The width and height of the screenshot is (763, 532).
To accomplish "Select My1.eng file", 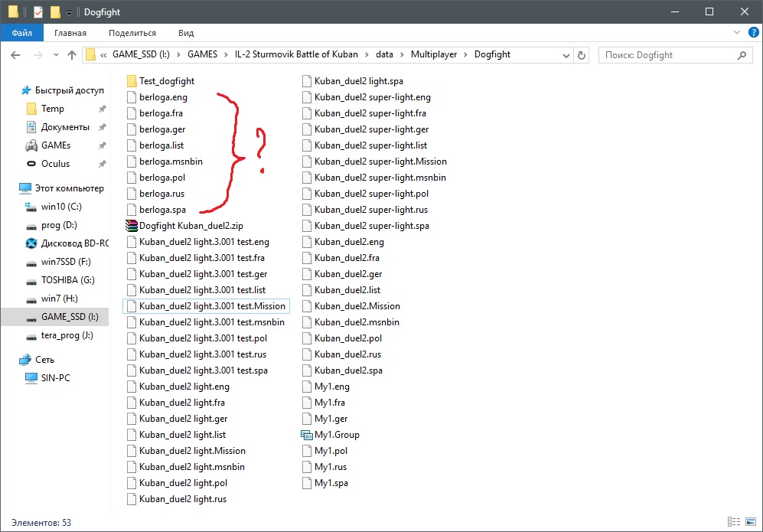I will point(332,387).
